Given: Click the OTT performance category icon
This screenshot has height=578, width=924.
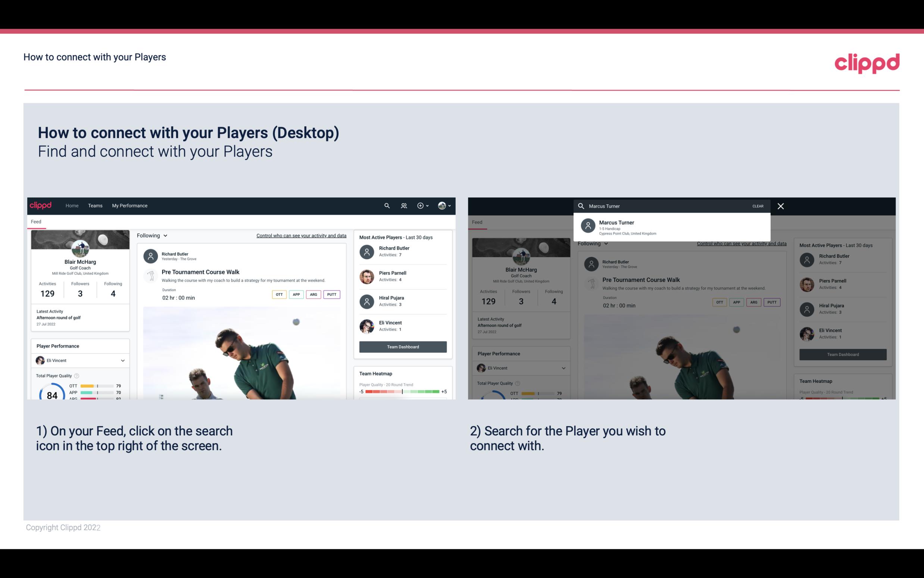Looking at the screenshot, I should 278,294.
